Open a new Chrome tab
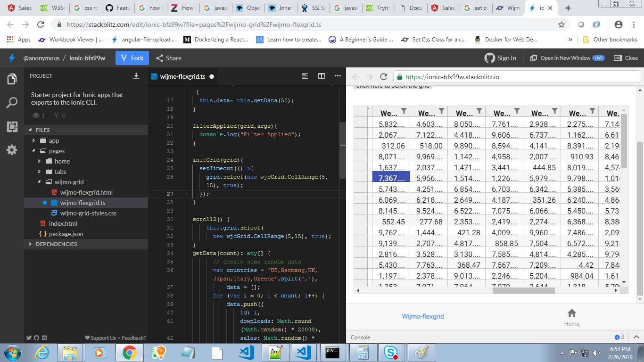 568,8
